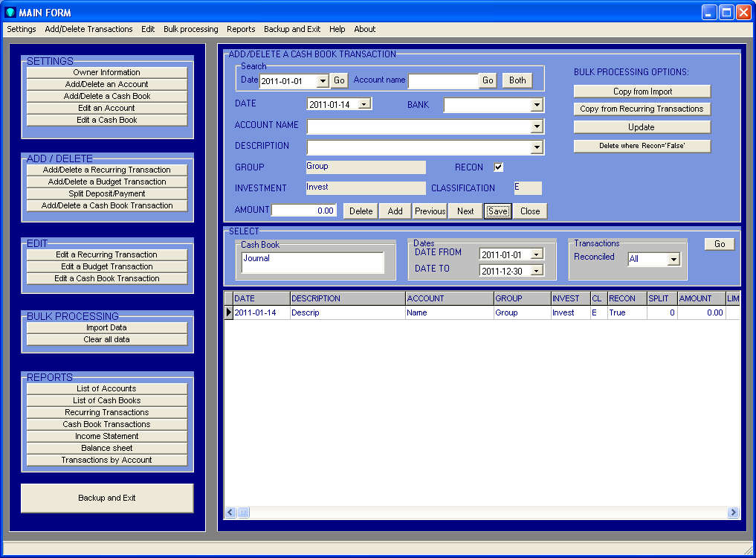
Task: Save the current cash book transaction
Action: click(x=497, y=211)
